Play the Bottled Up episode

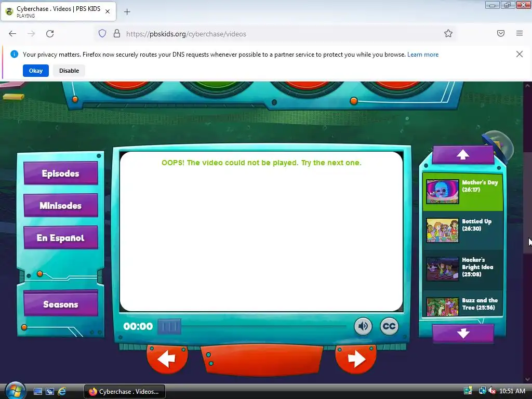(x=462, y=230)
